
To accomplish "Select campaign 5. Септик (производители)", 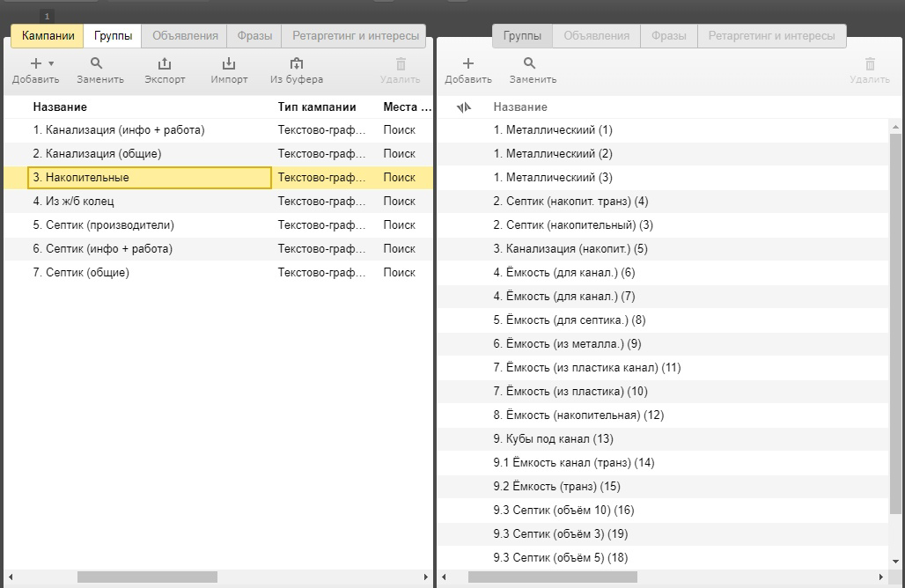I will [x=218, y=225].
